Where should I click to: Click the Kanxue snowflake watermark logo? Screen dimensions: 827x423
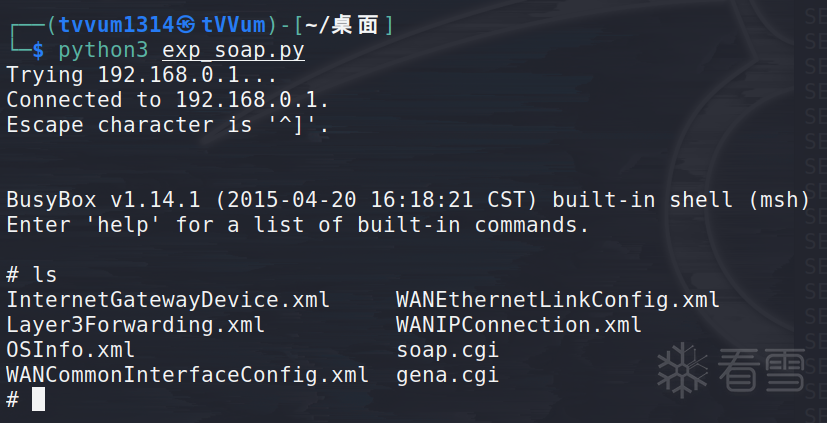point(683,370)
